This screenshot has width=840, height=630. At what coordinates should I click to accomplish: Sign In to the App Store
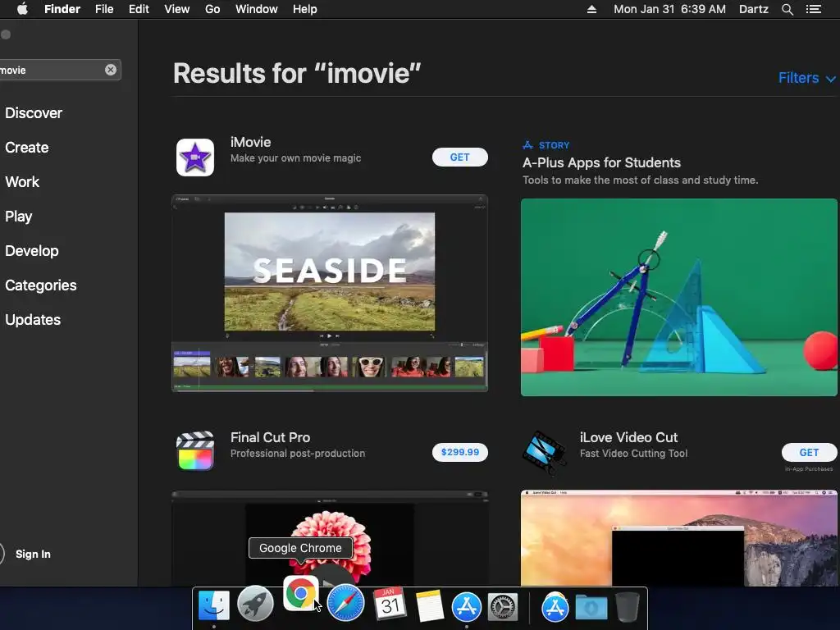pyautogui.click(x=33, y=554)
